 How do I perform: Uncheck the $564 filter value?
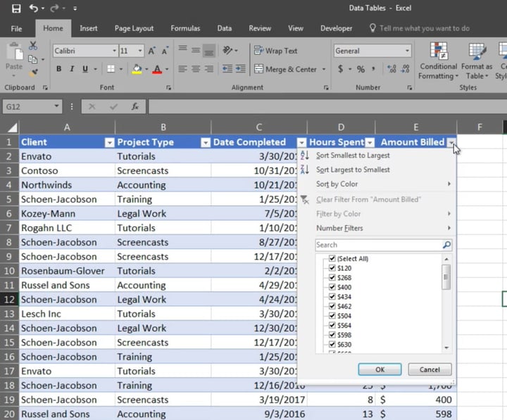[x=332, y=325]
